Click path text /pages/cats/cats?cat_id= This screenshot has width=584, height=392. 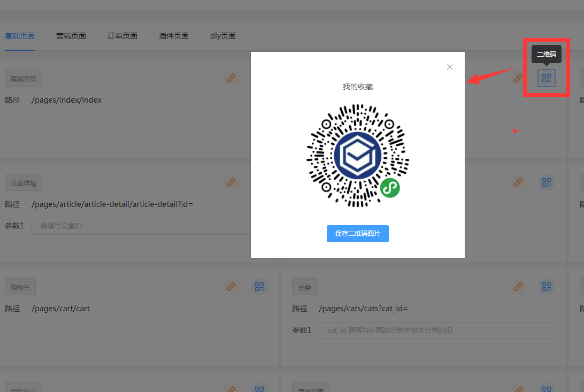coord(363,308)
